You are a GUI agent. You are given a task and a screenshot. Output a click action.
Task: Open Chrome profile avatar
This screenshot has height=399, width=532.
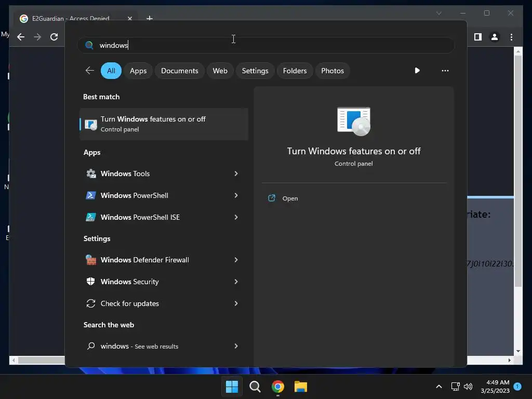495,37
